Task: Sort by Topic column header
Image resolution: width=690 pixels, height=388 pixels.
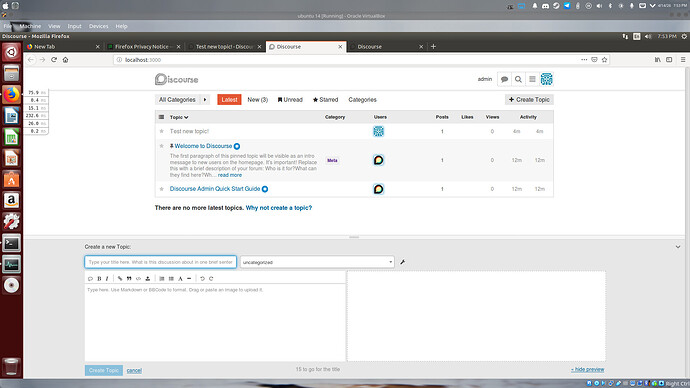Action: pyautogui.click(x=179, y=117)
